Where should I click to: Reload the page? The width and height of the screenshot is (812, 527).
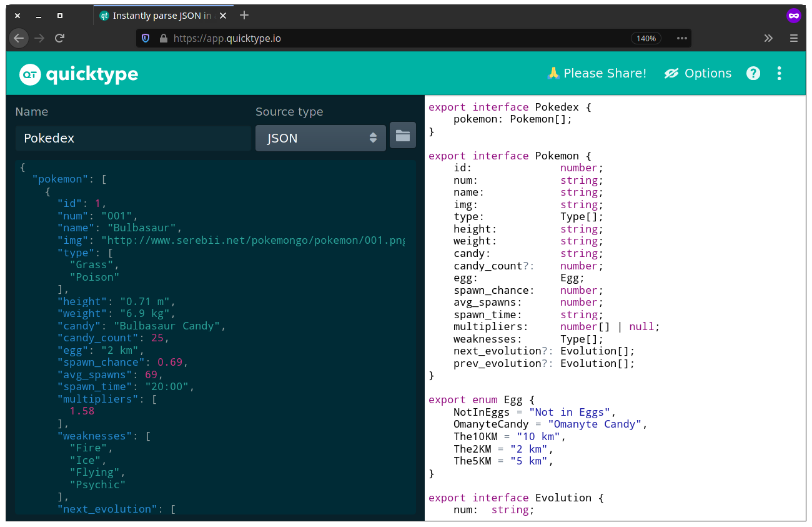(60, 38)
